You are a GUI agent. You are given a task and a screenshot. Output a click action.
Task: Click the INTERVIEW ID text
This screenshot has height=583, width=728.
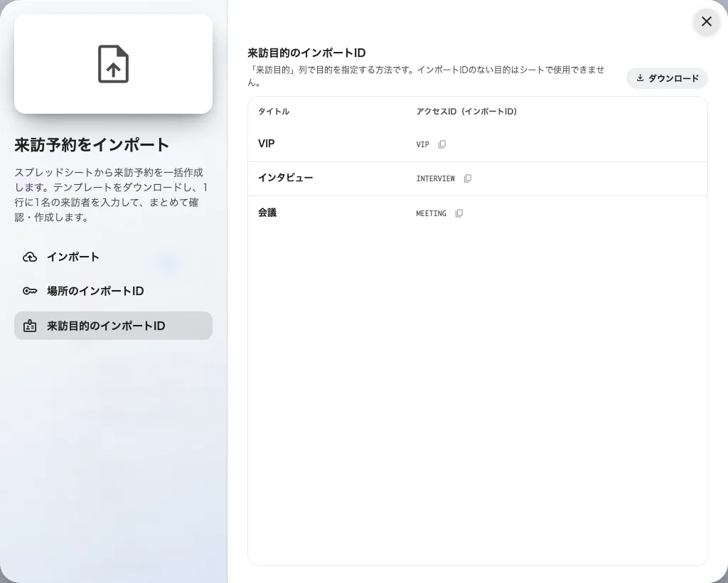tap(436, 178)
